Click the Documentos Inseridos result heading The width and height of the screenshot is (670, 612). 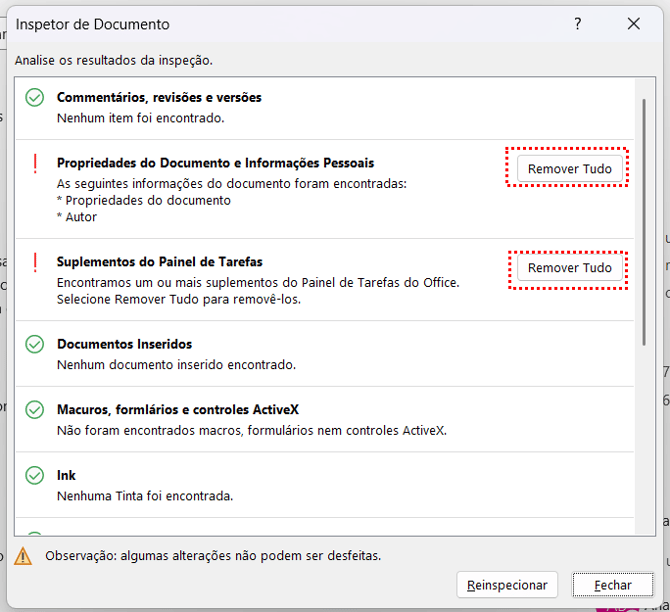124,344
